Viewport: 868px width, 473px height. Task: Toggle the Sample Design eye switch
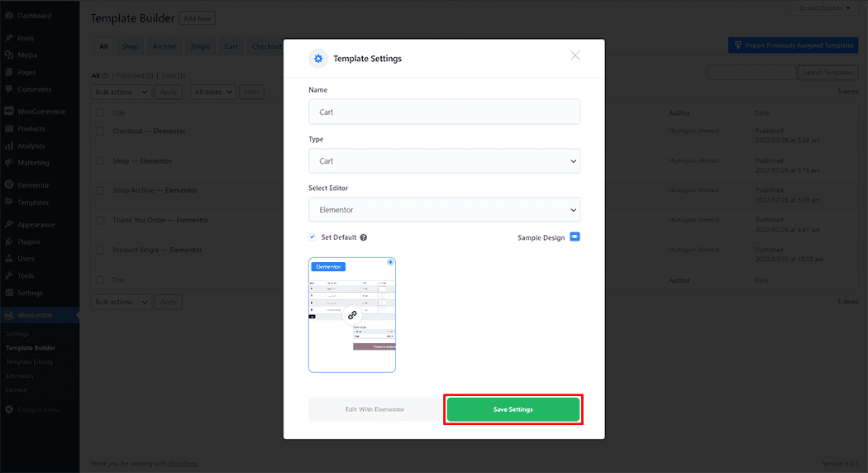[575, 236]
